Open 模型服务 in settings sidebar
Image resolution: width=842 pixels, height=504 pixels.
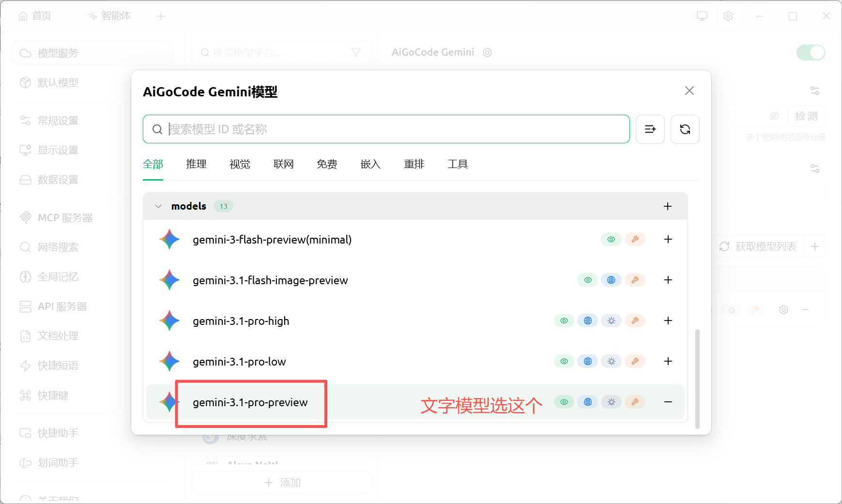click(x=92, y=53)
